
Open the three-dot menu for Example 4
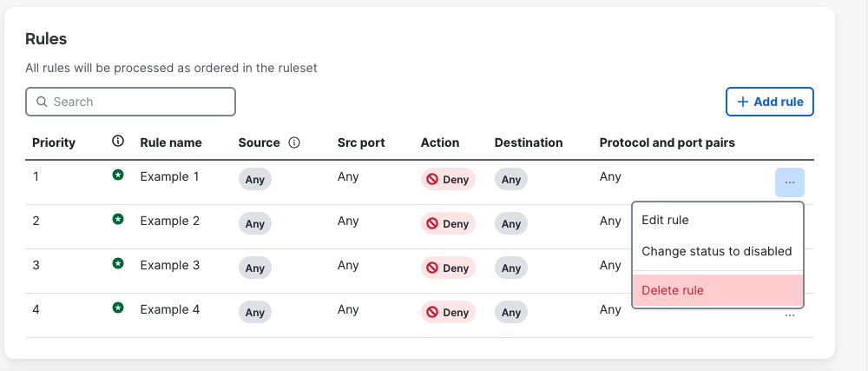789,315
